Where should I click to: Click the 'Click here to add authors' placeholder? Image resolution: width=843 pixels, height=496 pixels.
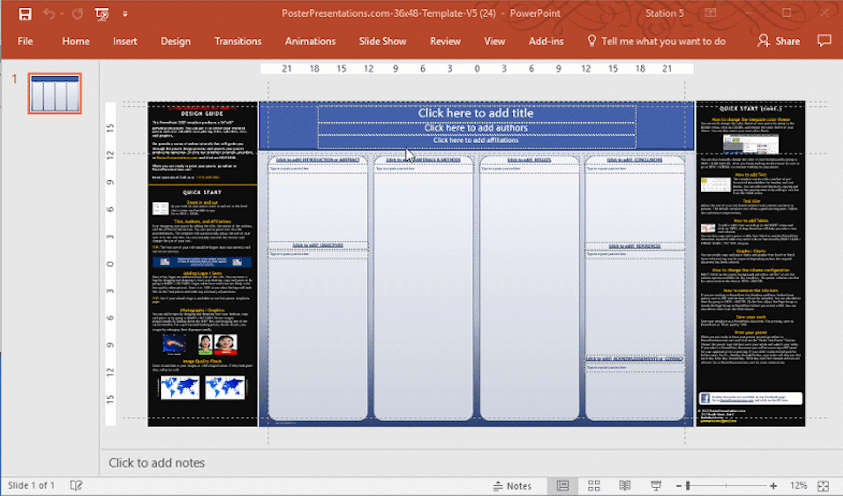point(476,128)
